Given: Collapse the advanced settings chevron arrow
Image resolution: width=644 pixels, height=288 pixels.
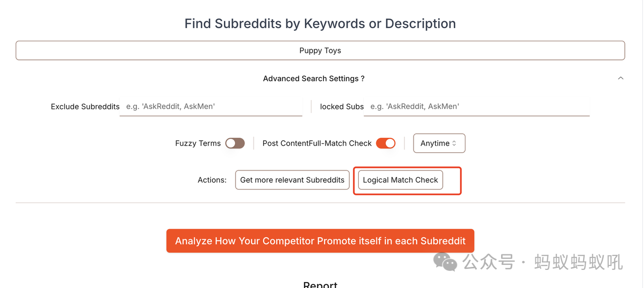Looking at the screenshot, I should tap(620, 78).
